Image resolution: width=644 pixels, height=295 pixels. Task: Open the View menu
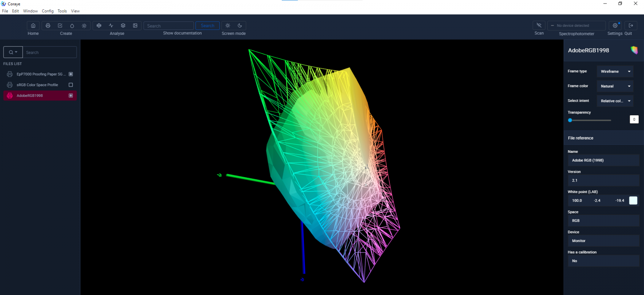click(x=75, y=11)
